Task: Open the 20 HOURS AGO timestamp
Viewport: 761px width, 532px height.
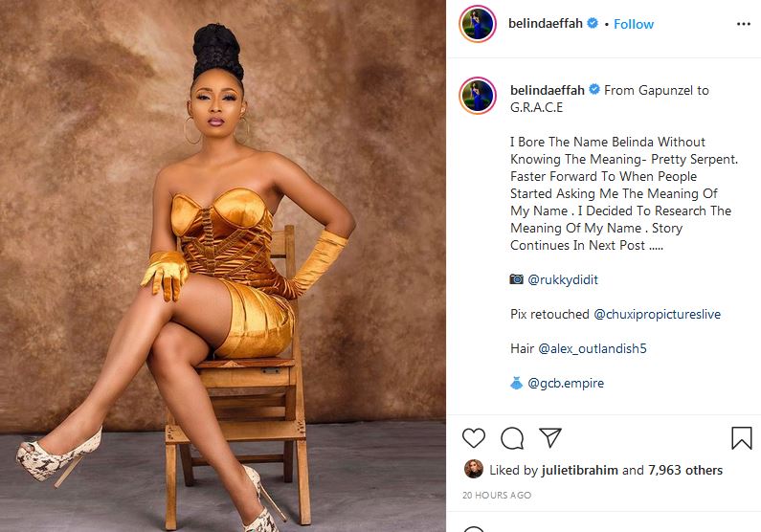Action: click(x=497, y=495)
